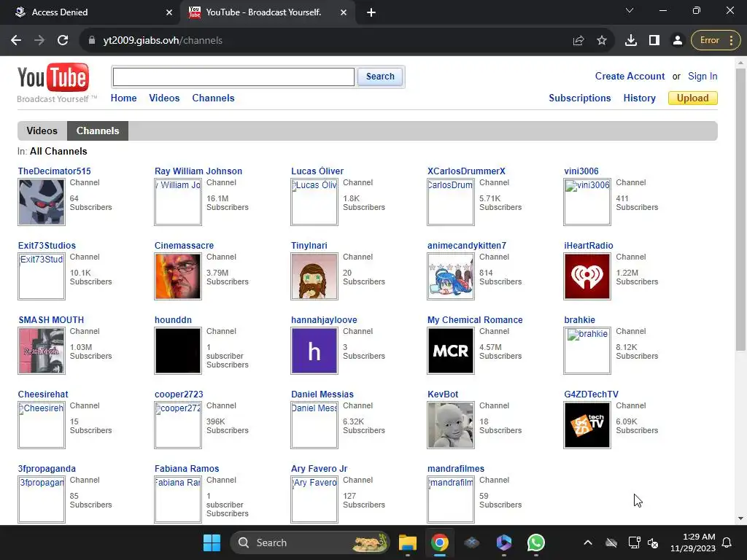This screenshot has height=560, width=747.
Task: Open Subscriptions link
Action: click(580, 98)
